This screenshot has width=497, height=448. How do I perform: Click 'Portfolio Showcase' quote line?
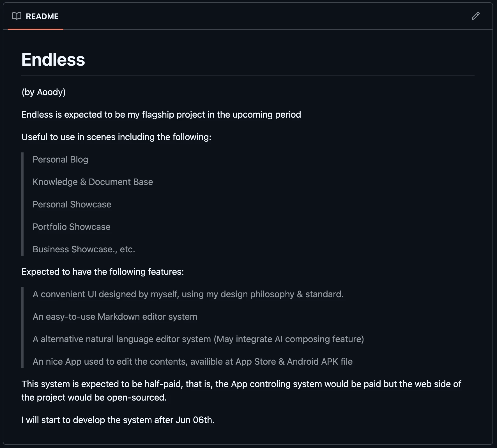[x=72, y=227]
